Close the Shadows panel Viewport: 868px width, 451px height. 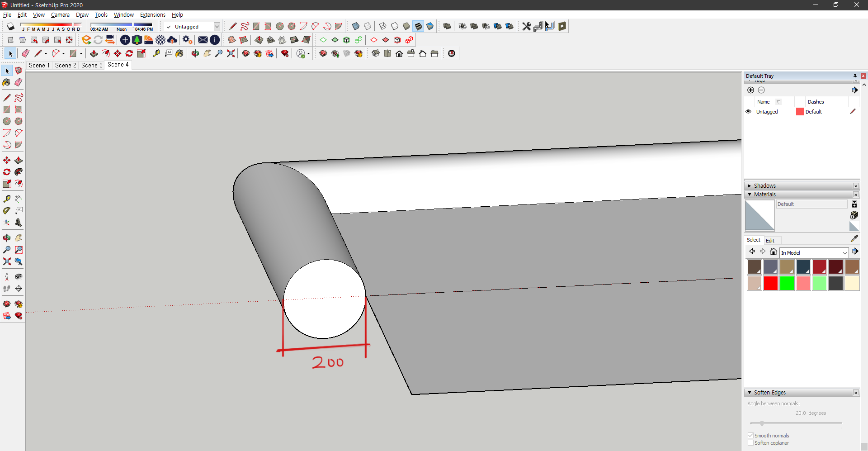coord(856,186)
